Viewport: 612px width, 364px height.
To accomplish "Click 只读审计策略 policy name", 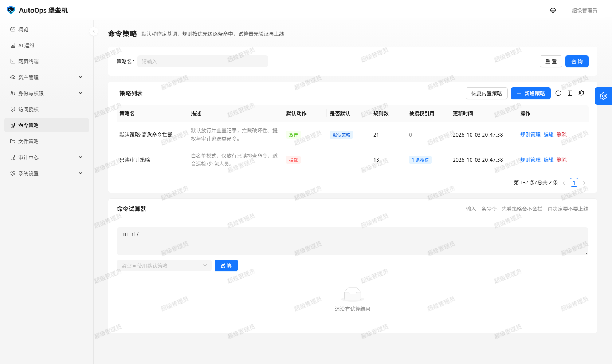I will [135, 159].
